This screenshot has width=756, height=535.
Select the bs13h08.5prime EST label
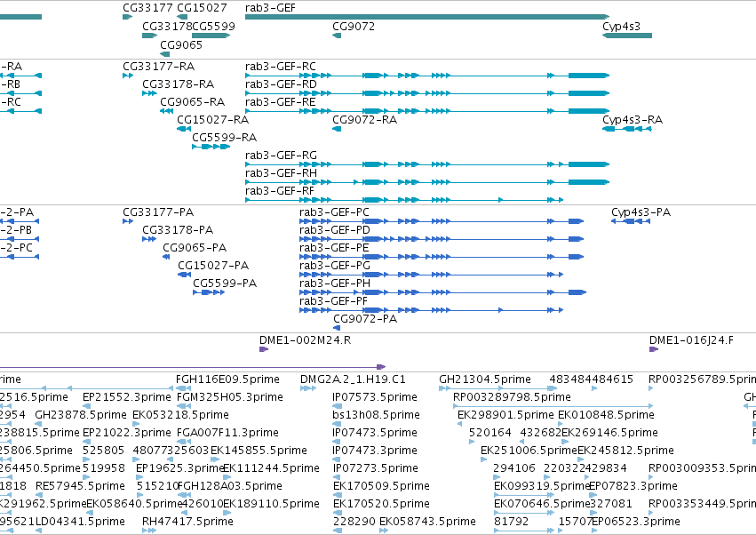(376, 415)
